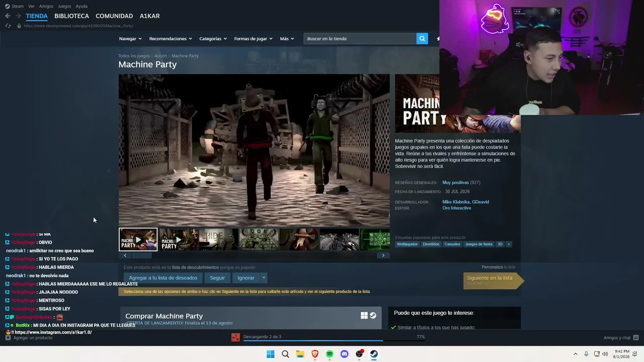
Task: Click the Steam taskbar icon
Action: [374, 354]
